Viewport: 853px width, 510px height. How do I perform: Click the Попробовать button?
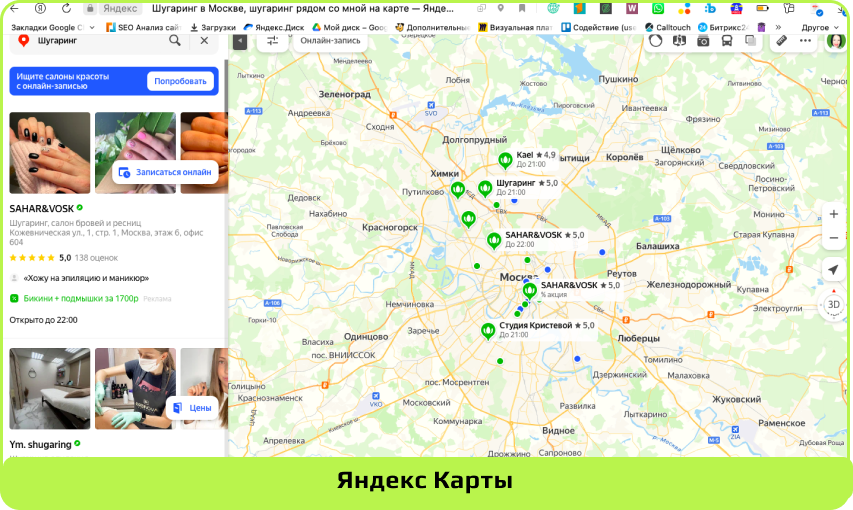click(x=180, y=81)
